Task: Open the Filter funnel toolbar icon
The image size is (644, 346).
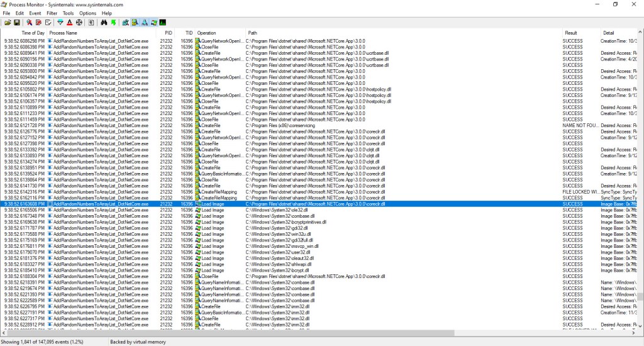Action: pyautogui.click(x=60, y=23)
